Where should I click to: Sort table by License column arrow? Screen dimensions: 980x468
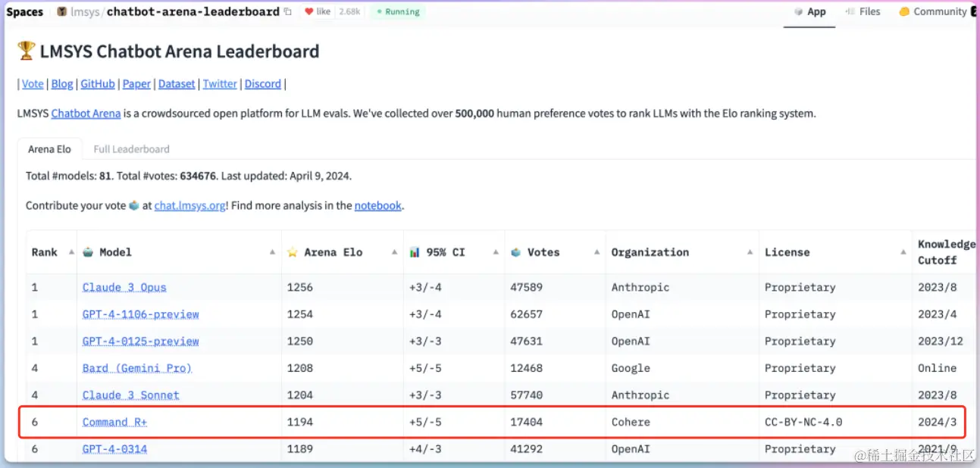click(903, 252)
